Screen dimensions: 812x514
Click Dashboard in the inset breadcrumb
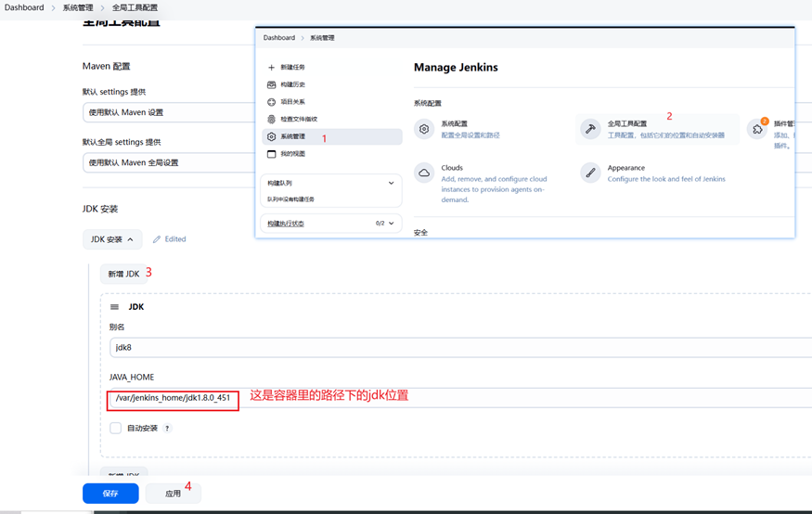coord(279,38)
